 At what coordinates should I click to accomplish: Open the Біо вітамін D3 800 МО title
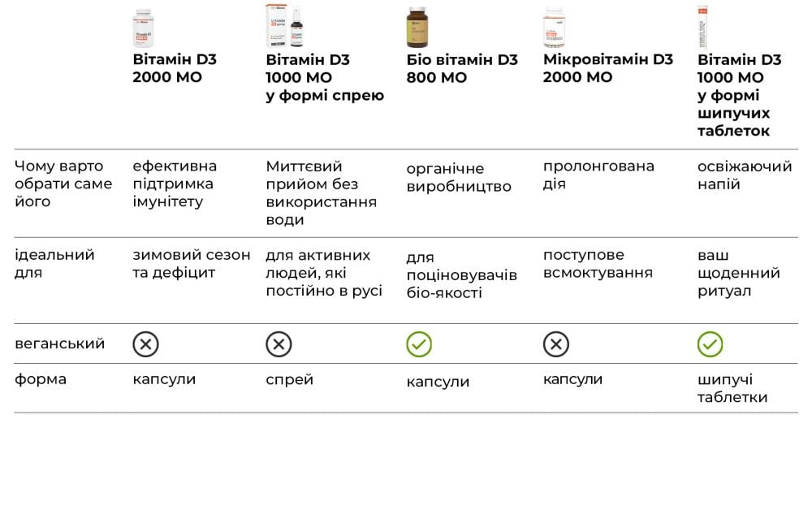[x=461, y=68]
